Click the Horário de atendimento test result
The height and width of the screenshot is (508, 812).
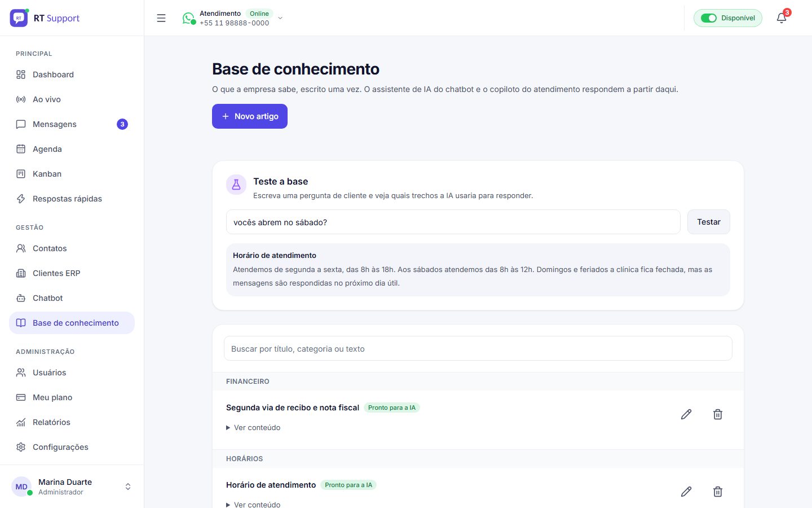coord(478,270)
